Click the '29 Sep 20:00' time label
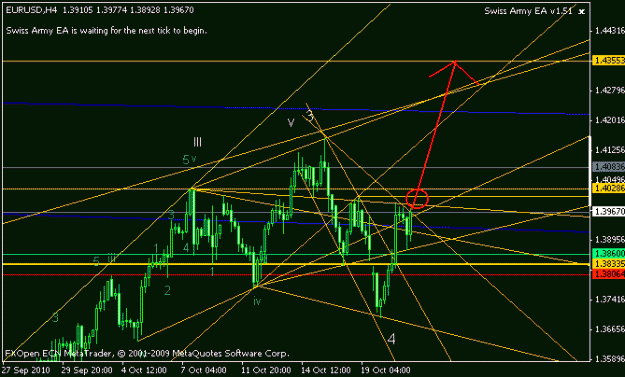The height and width of the screenshot is (377, 625). tap(87, 370)
